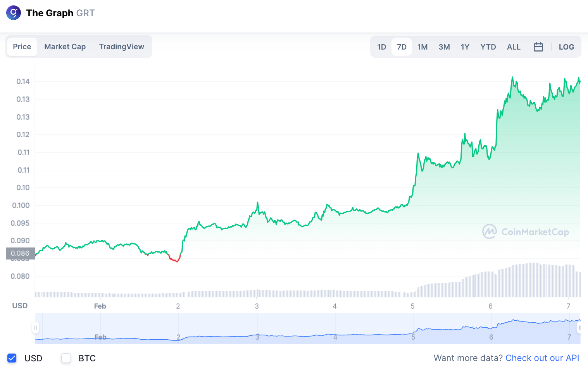Viewport: 588px width, 366px height.
Task: Set chart range to 1D
Action: pos(382,47)
